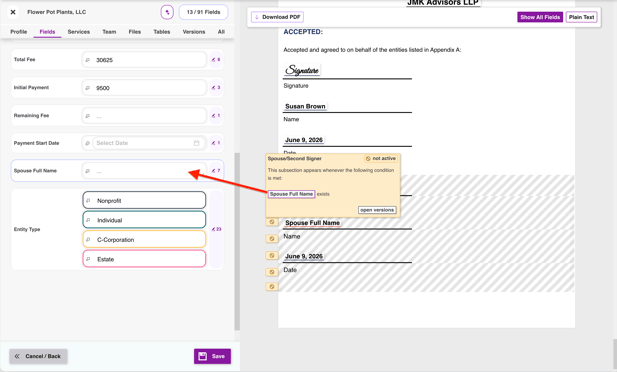Open the Remaining Fee usage badge showing 1
Image resolution: width=617 pixels, height=372 pixels.
(216, 116)
